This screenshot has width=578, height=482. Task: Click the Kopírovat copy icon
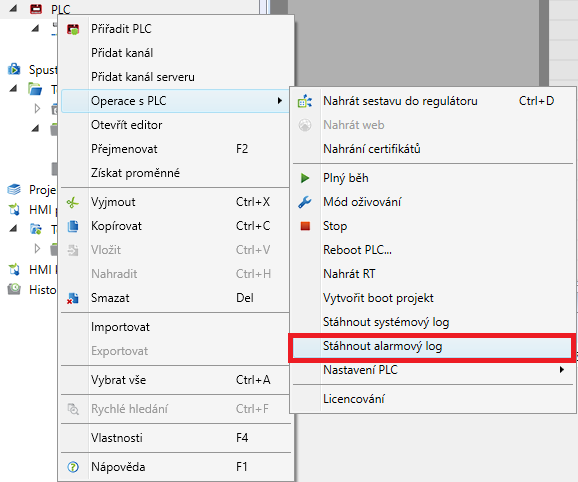[x=73, y=226]
